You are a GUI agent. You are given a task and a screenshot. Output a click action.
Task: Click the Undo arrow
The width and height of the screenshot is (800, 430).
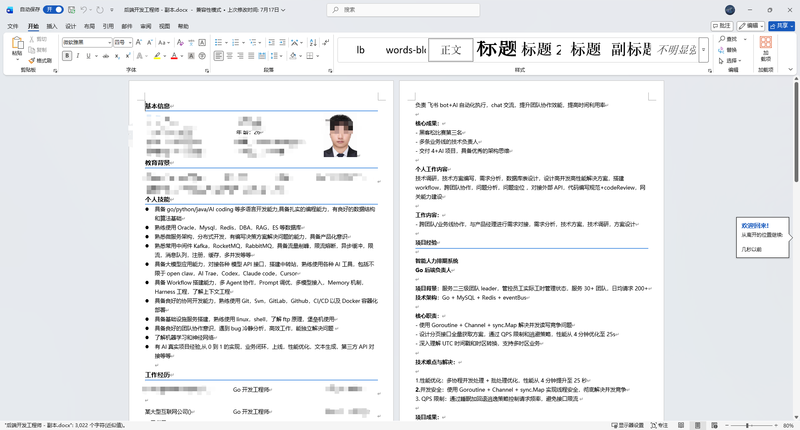tap(84, 10)
